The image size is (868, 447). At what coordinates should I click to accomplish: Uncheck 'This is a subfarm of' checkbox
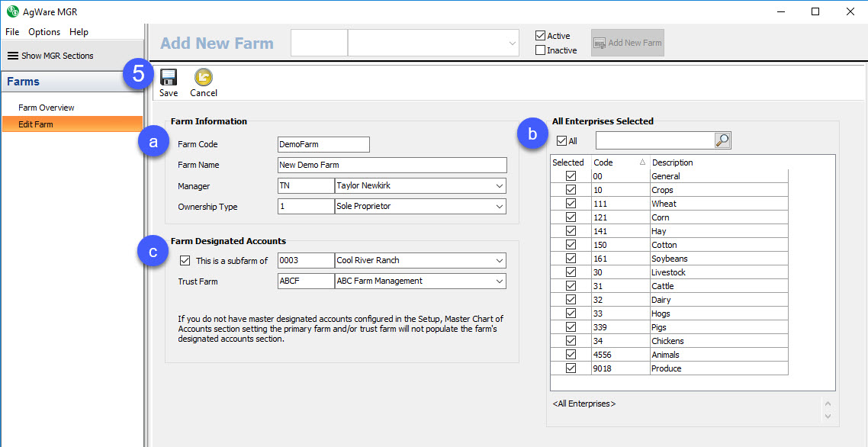tap(185, 261)
